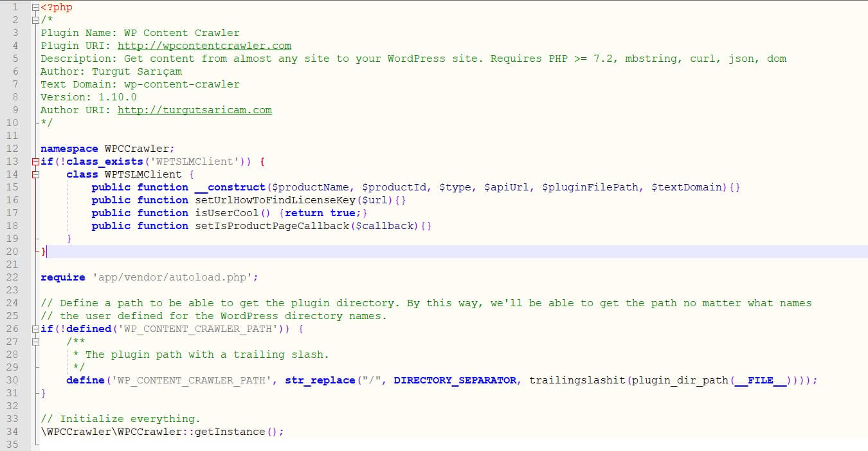Select line number 22 in the margin
Screen dimensions: 868x451
13,277
